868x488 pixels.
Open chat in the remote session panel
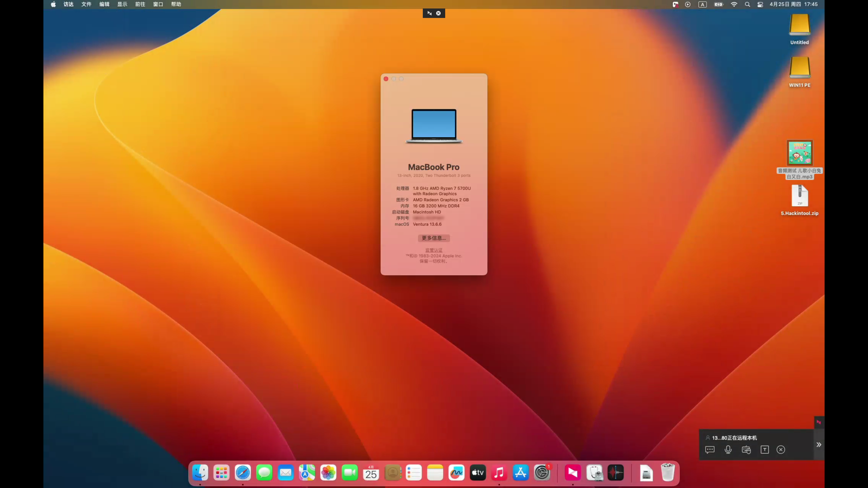tap(710, 450)
